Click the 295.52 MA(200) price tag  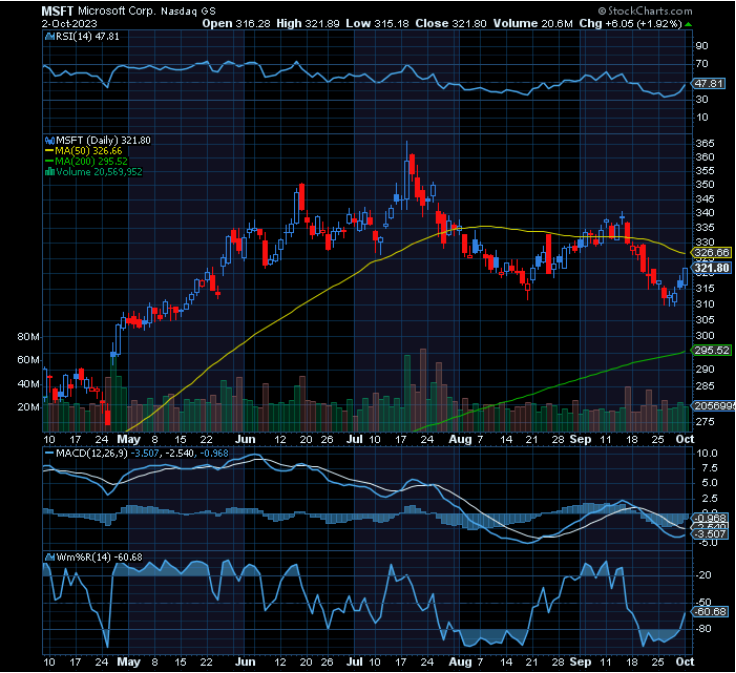pyautogui.click(x=712, y=350)
